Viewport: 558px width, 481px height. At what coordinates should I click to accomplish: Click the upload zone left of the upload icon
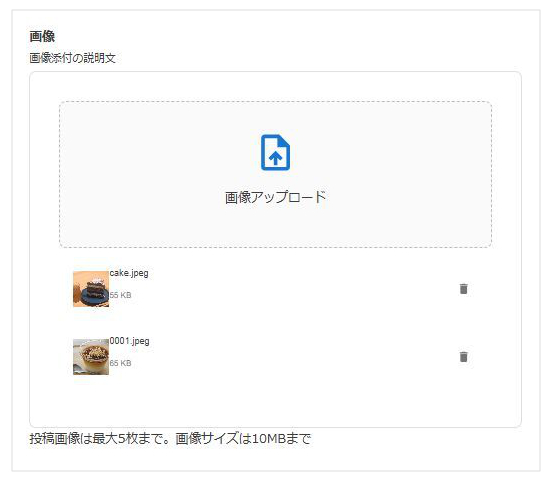coord(160,153)
